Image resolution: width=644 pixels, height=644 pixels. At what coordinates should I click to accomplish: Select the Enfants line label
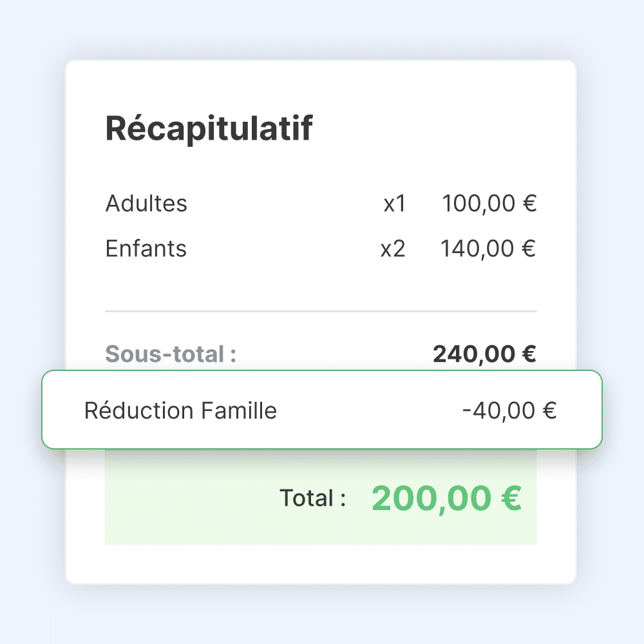coord(146,249)
